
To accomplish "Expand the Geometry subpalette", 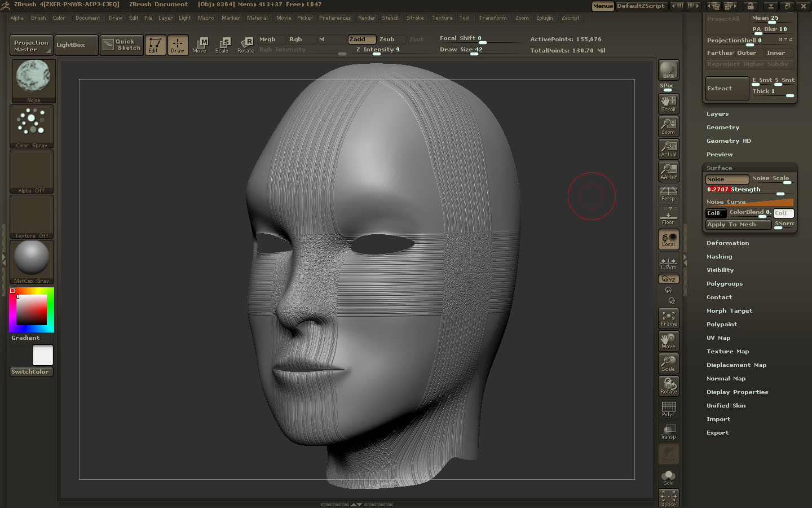I will pyautogui.click(x=723, y=127).
